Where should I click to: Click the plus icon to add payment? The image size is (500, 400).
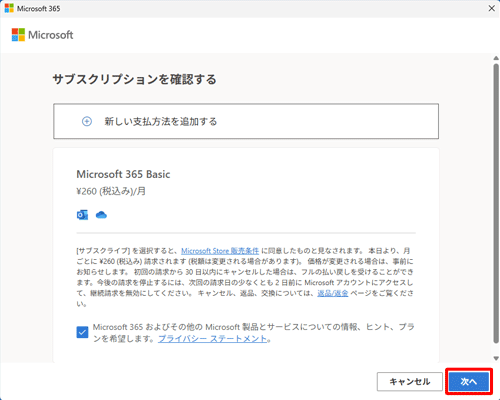coord(87,122)
